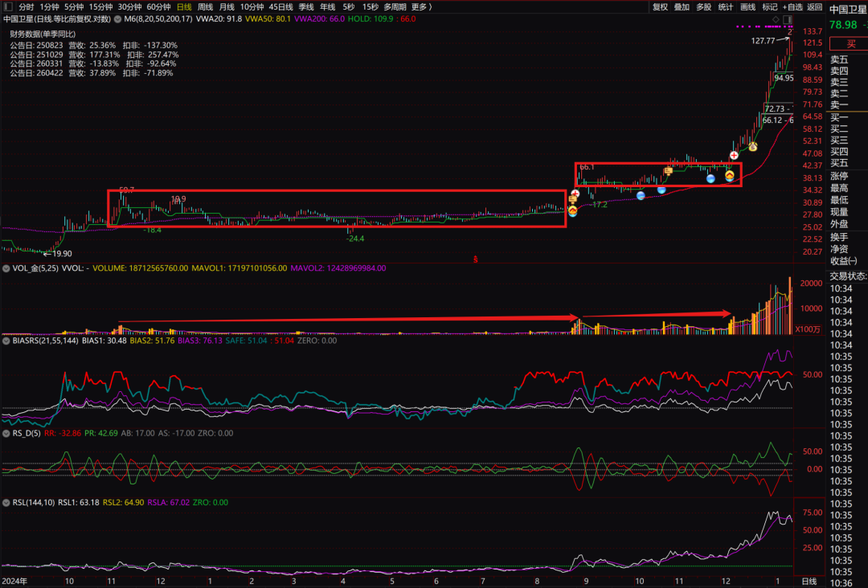Switch to 5分钟 period
Screen dimensions: 868x588
coord(74,7)
